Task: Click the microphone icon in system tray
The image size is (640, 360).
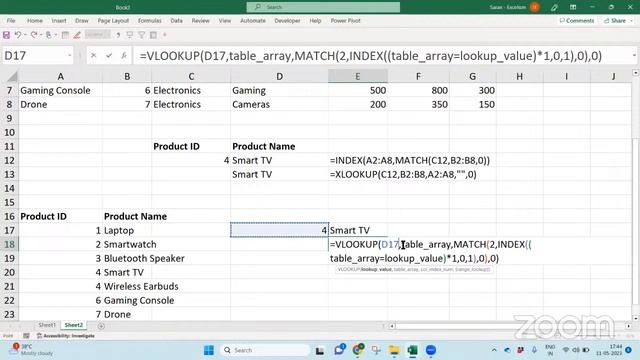Action: click(534, 350)
